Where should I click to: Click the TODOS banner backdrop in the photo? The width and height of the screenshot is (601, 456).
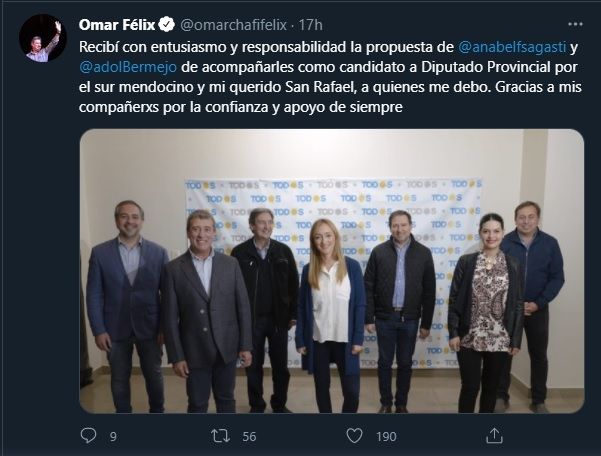pos(330,200)
